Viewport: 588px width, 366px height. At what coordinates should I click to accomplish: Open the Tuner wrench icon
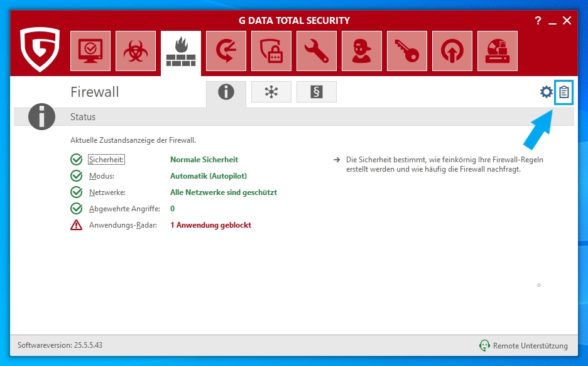(x=317, y=51)
